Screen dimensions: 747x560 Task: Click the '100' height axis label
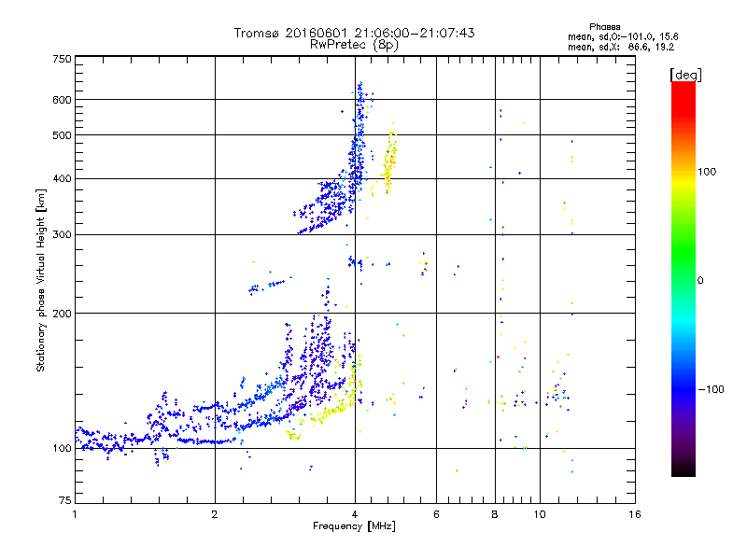point(62,449)
